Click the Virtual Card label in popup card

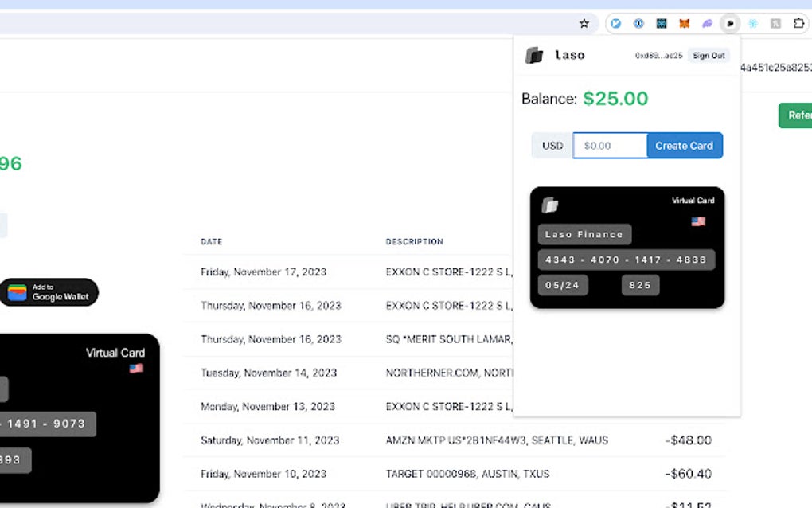click(693, 201)
